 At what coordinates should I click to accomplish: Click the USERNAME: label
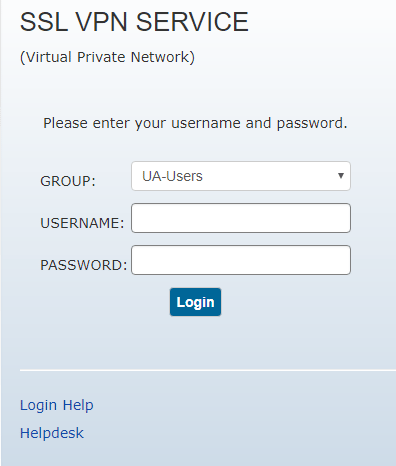(x=82, y=223)
